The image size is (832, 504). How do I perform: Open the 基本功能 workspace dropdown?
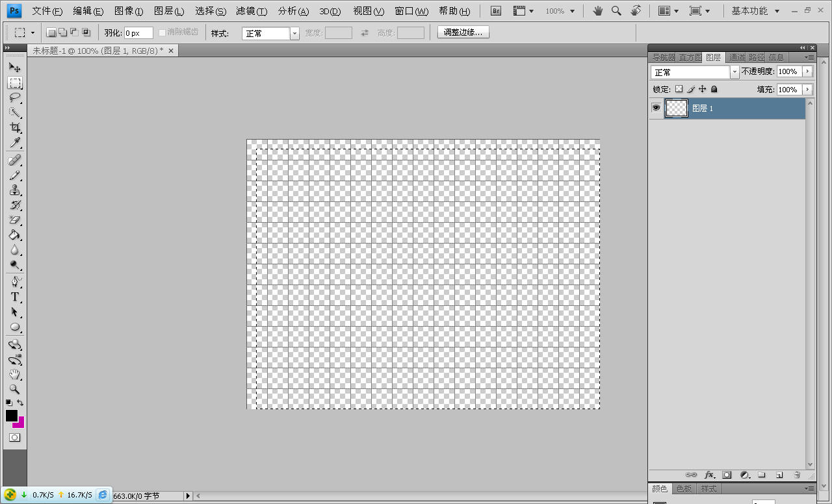pyautogui.click(x=755, y=11)
